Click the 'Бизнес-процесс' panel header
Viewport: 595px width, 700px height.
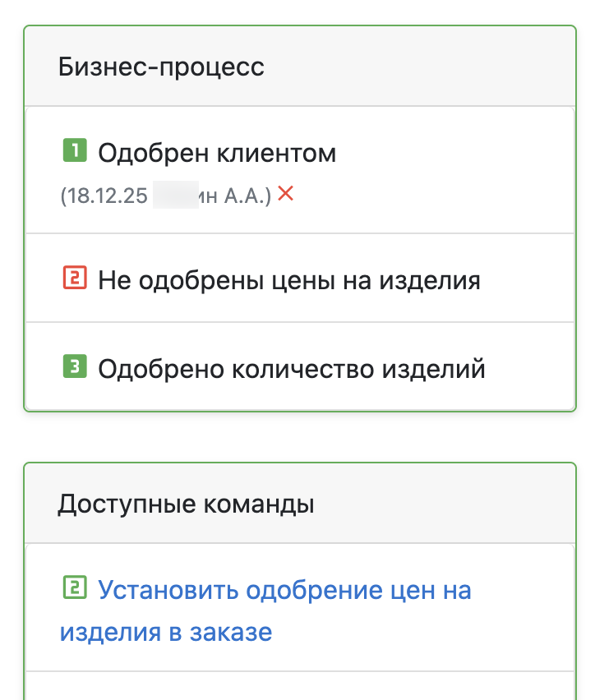[161, 67]
